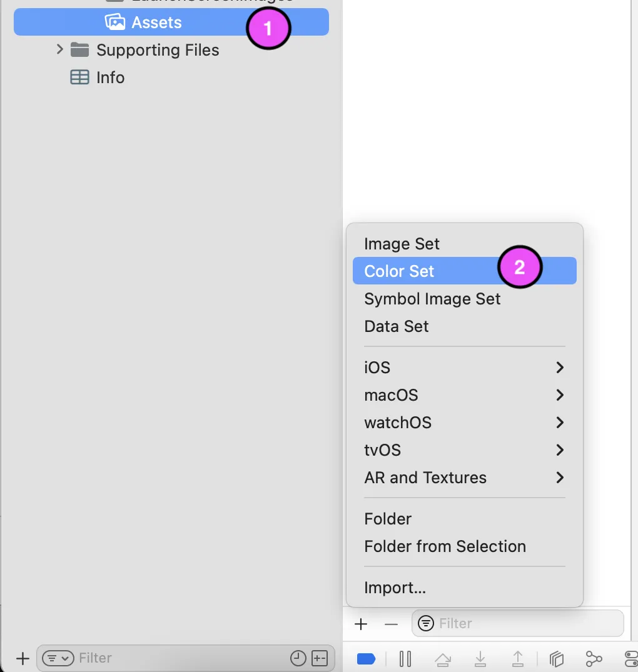Image resolution: width=638 pixels, height=672 pixels.
Task: Toggle source control status filter
Action: point(320,658)
